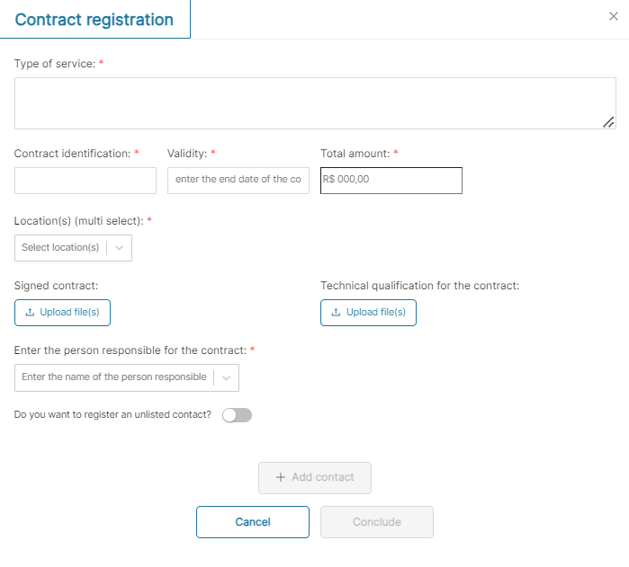Click the Contract identification input field
This screenshot has width=629, height=567.
coord(85,180)
